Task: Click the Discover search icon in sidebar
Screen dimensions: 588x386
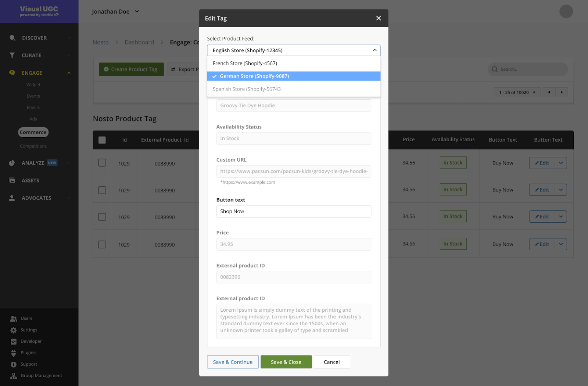Action: 12,38
